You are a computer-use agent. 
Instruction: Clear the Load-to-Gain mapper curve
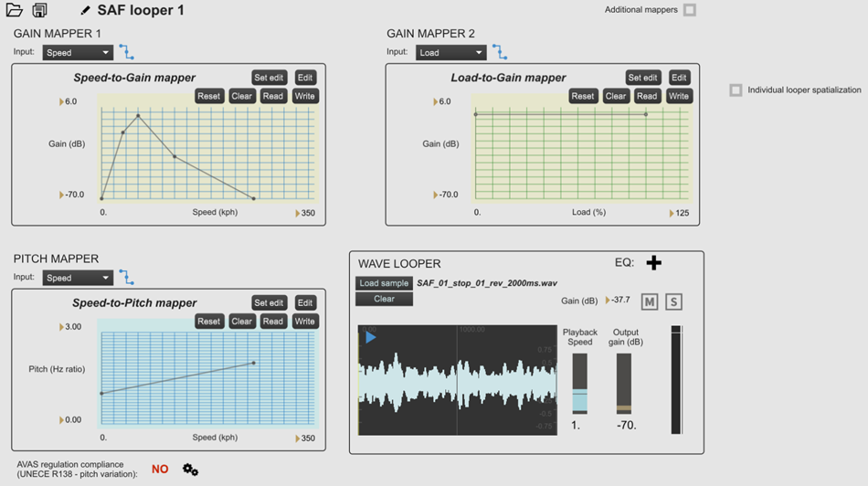tap(616, 96)
